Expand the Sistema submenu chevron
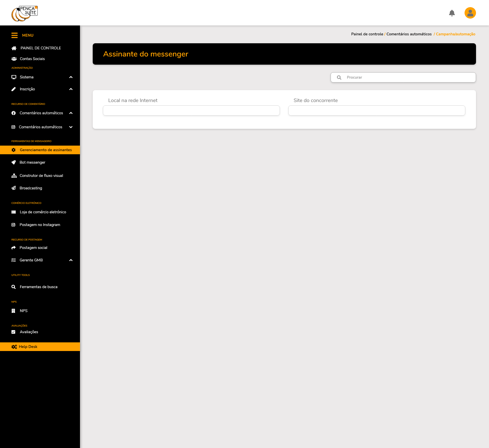This screenshot has height=448, width=489. 71,77
